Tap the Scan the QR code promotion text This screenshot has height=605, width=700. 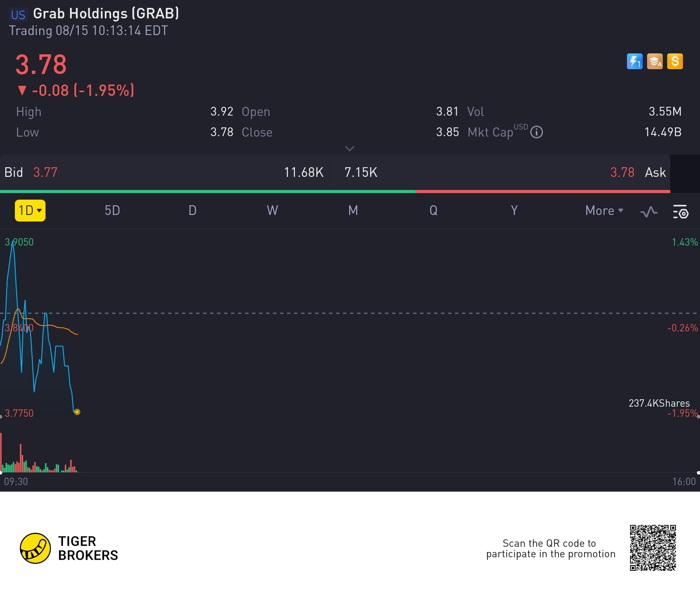point(551,549)
